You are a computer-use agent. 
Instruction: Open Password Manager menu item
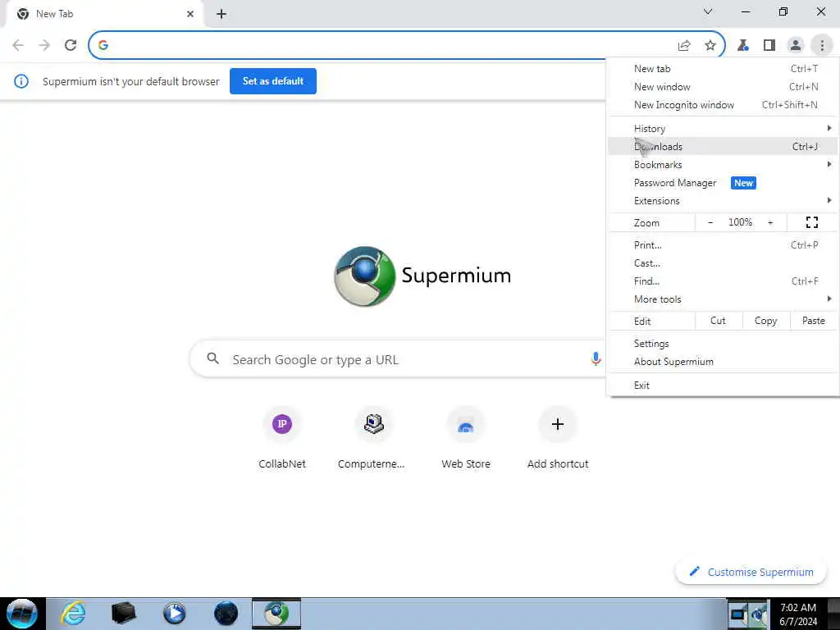pos(723,183)
